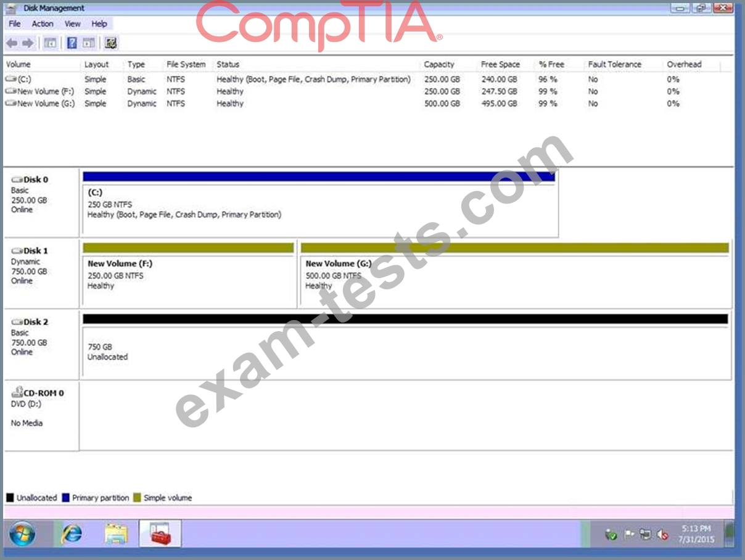Click the Disk Management title bar icon
The height and width of the screenshot is (560, 745).
[11, 8]
